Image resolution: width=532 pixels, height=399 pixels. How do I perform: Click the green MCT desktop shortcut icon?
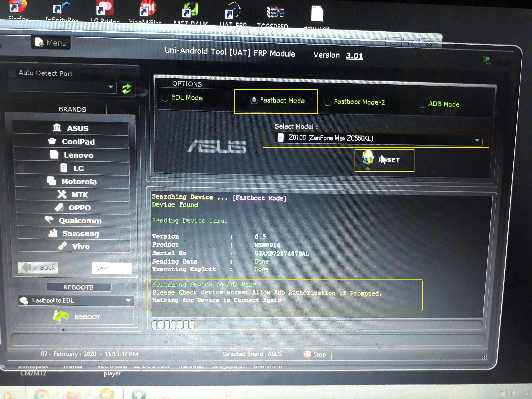click(x=190, y=10)
